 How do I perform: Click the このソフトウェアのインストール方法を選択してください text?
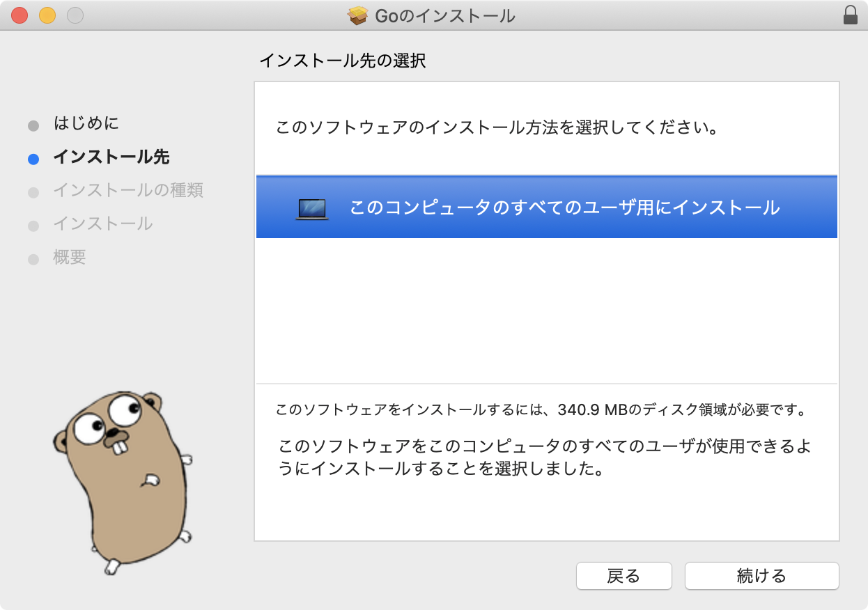click(x=497, y=128)
